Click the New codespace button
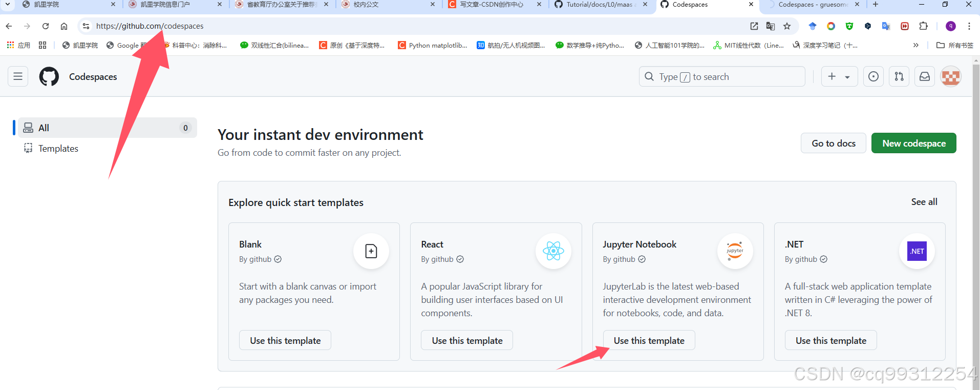The width and height of the screenshot is (980, 390). click(914, 143)
